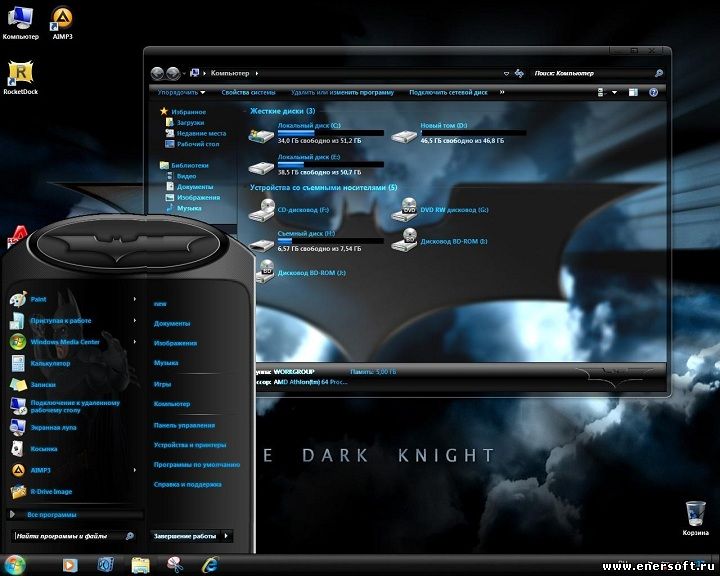Screen dimensions: 720x576
Task: Expand the Paint jump list arrow in the Start menu
Action: (135, 299)
